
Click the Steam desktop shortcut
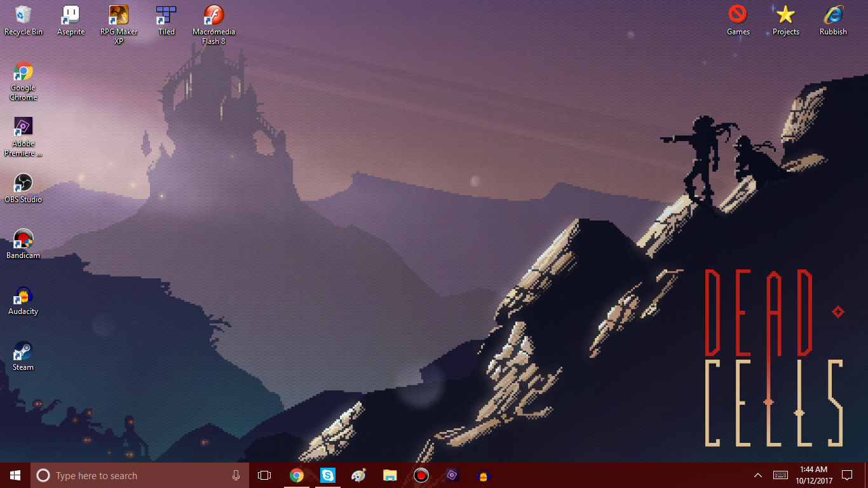coord(24,351)
